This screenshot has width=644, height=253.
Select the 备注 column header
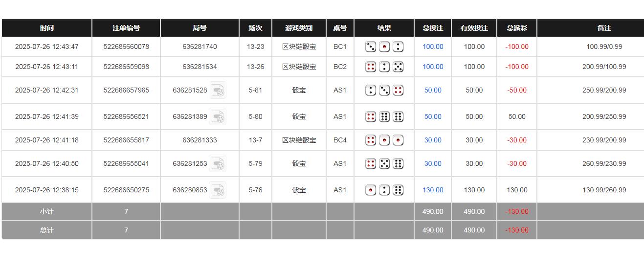click(604, 28)
